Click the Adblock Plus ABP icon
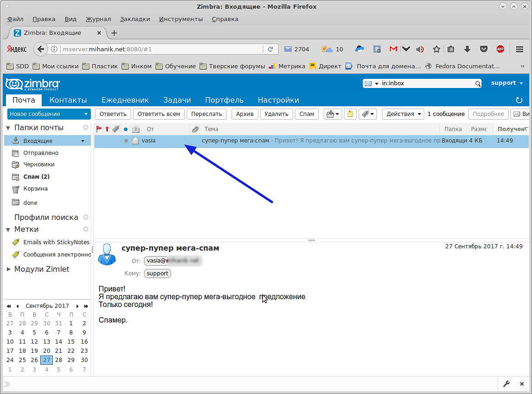The height and width of the screenshot is (394, 532). pos(500,49)
